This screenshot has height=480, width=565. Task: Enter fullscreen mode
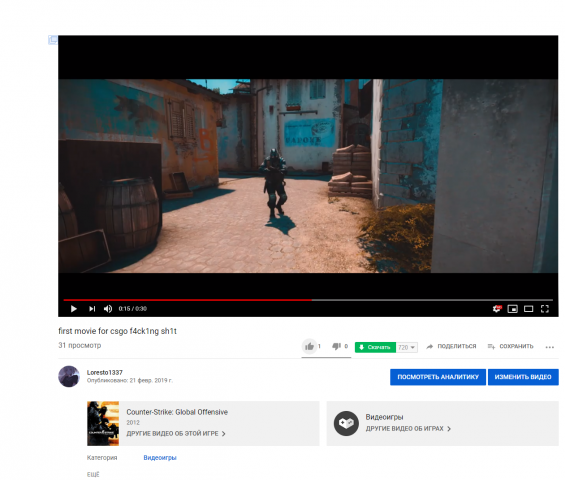[545, 308]
